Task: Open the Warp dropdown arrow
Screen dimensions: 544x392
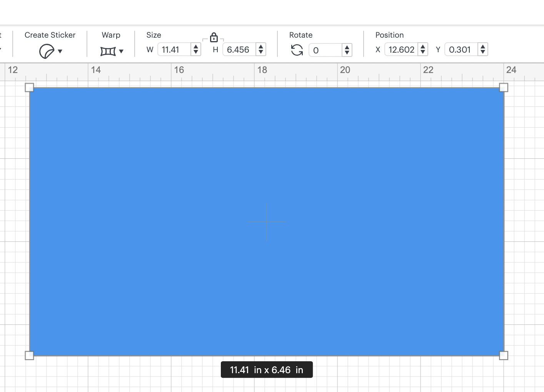Action: coord(121,51)
